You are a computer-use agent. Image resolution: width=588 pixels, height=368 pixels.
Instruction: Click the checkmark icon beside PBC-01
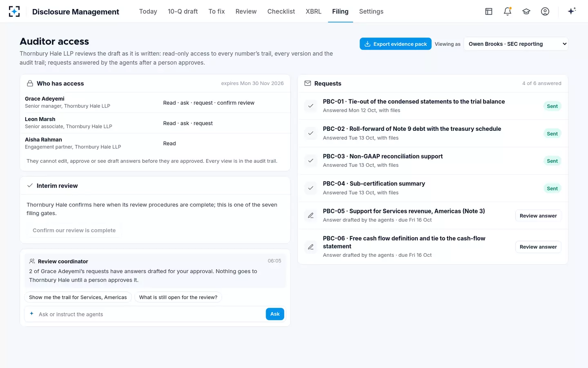click(311, 106)
